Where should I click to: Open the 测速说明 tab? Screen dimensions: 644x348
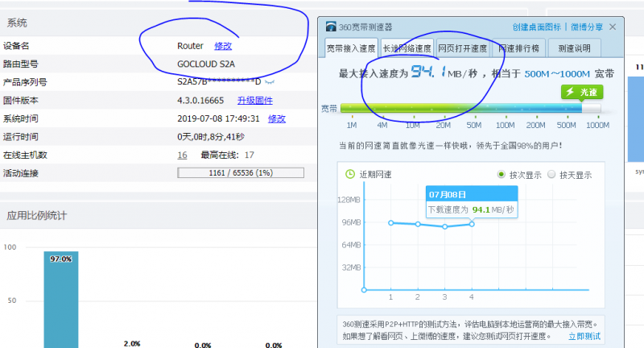(574, 48)
